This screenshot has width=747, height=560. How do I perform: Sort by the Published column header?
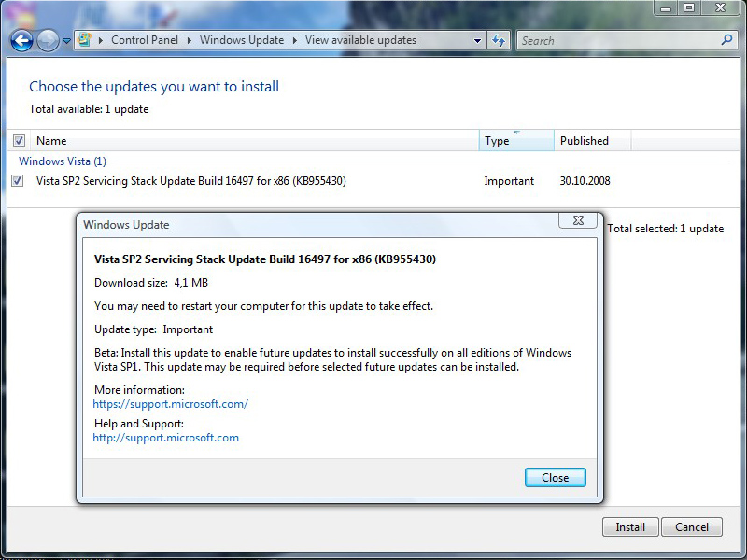click(593, 141)
